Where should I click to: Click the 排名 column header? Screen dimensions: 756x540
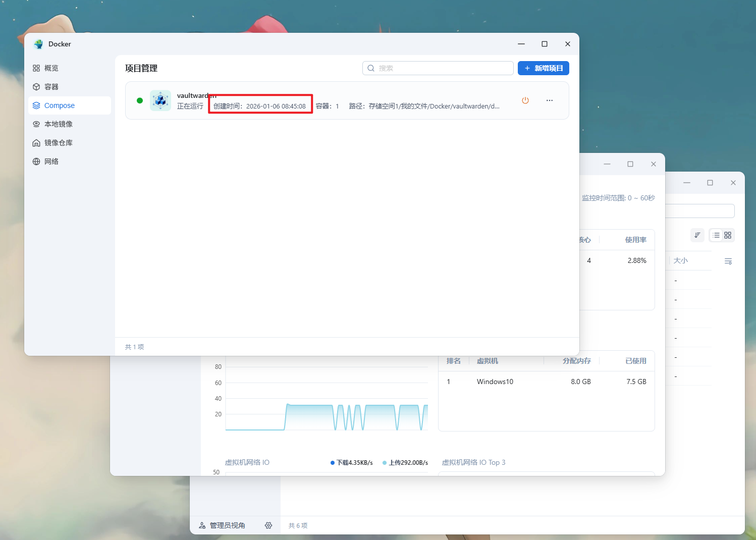click(454, 361)
